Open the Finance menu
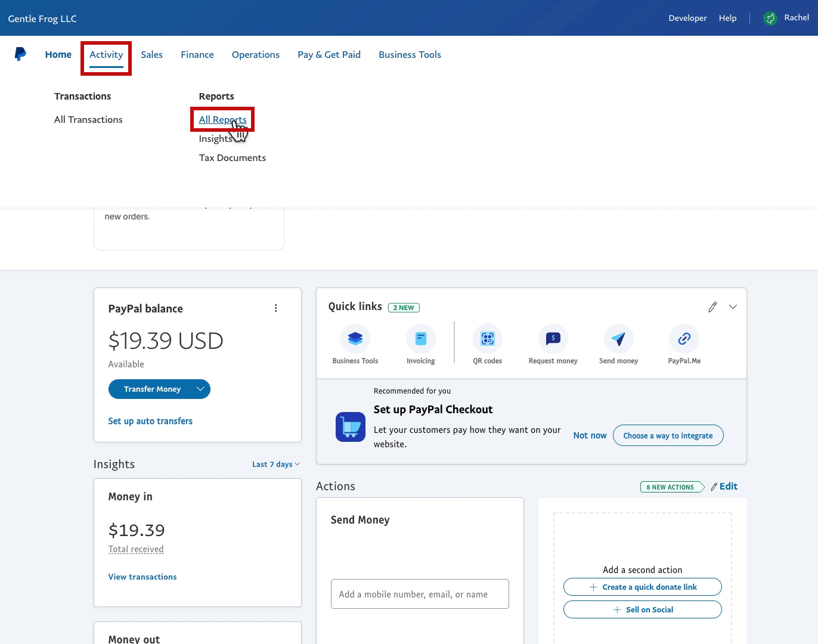The width and height of the screenshot is (818, 644). pyautogui.click(x=197, y=55)
